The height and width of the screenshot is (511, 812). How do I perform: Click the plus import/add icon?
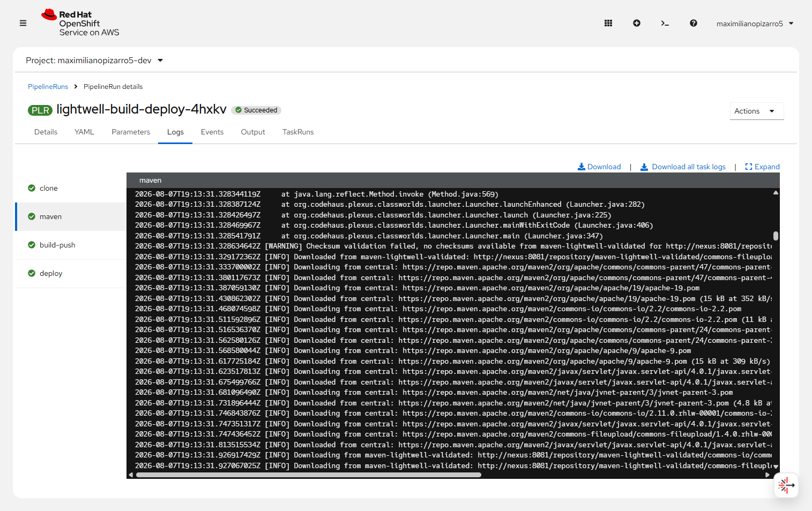(x=637, y=23)
